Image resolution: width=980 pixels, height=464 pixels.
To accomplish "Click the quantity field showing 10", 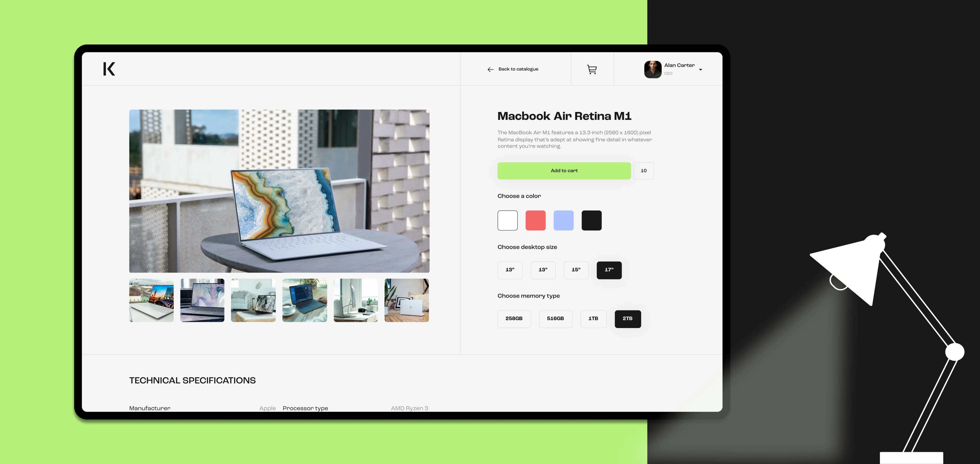I will click(643, 171).
